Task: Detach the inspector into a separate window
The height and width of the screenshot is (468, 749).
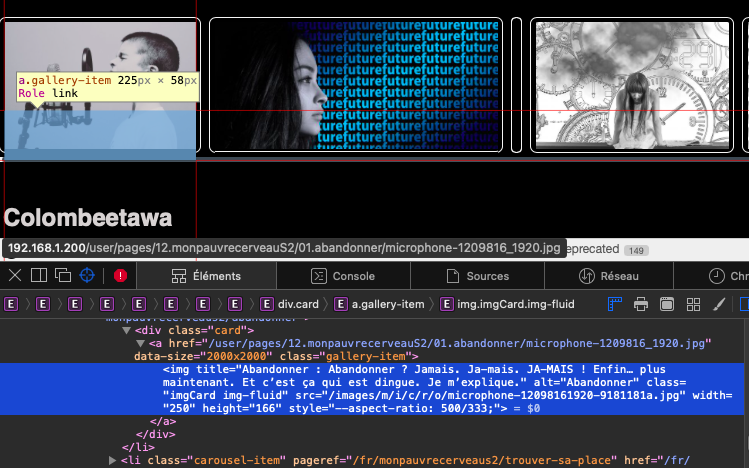Action: 63,276
